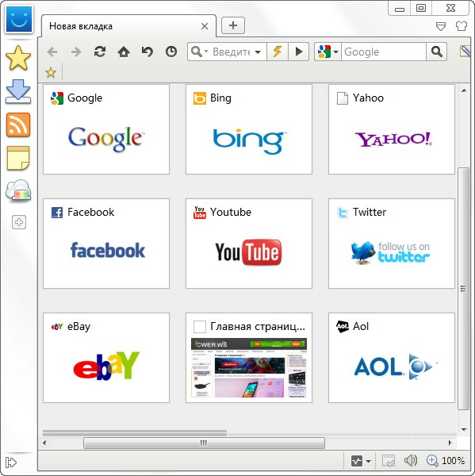The image size is (475, 476).
Task: Open address bar search engine dropdown
Action: (199, 52)
